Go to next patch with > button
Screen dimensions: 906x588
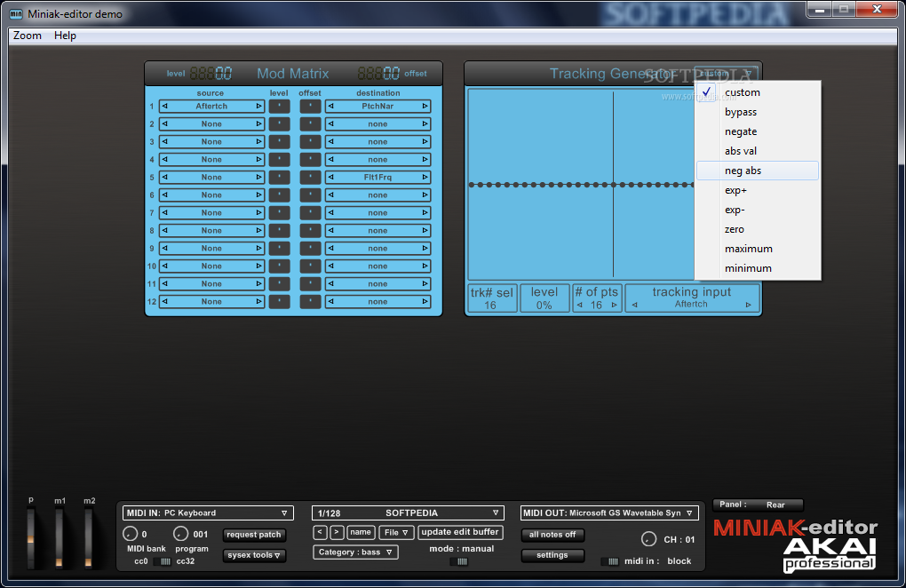pos(337,533)
